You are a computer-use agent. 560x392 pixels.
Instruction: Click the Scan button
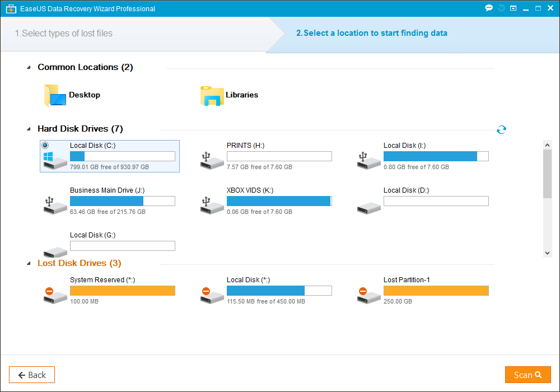528,374
